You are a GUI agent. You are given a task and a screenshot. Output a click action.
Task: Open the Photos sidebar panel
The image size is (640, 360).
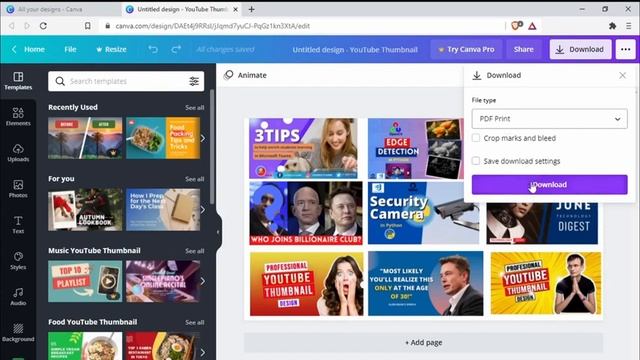[x=18, y=189]
